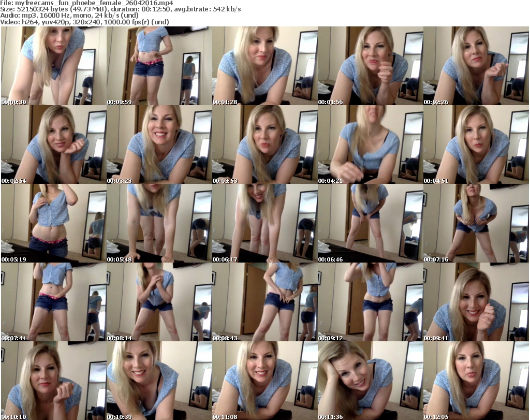This screenshot has width=530, height=420.
Task: Click the 00:10:39 thumbnail
Action: pyautogui.click(x=159, y=381)
